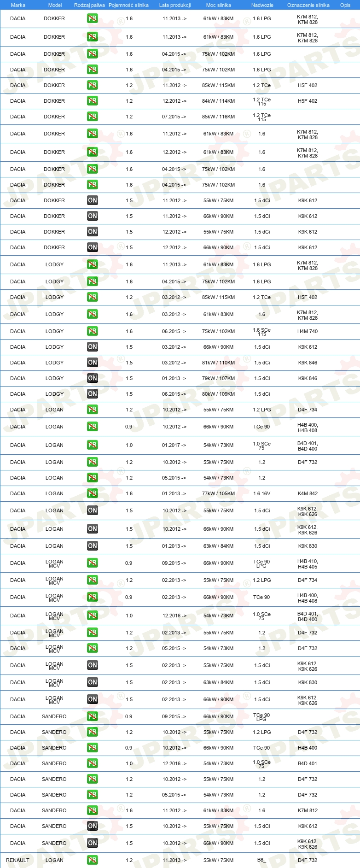Viewport: 360px width, 868px height.
Task: Click petrol icon in Dokker 85kW / 115KM row
Action: (93, 85)
